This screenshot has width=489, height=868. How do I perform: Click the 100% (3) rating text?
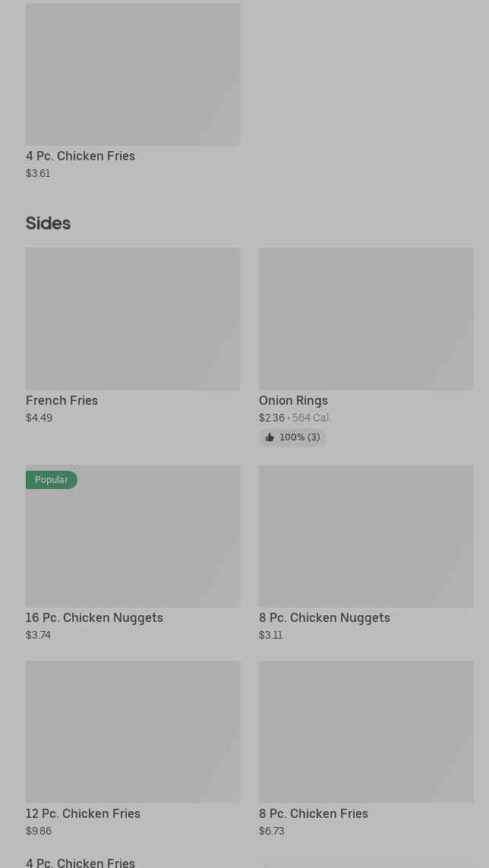pos(300,437)
